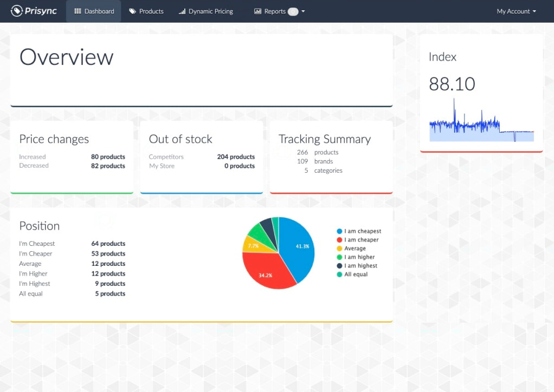554x392 pixels.
Task: Click the Position panel loading spinner watermark
Action: [105, 220]
